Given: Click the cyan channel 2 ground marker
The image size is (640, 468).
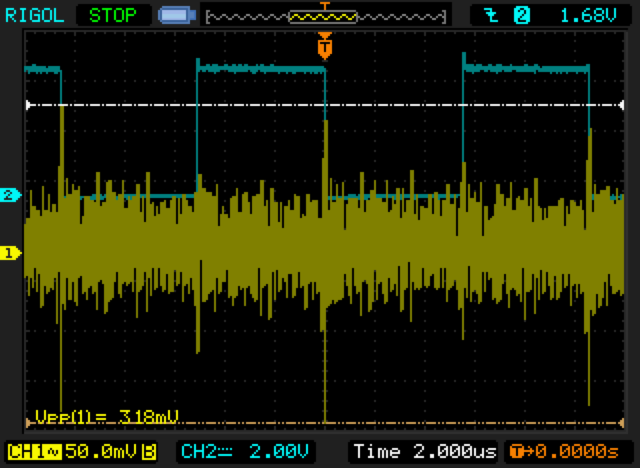Looking at the screenshot, I should (x=11, y=195).
